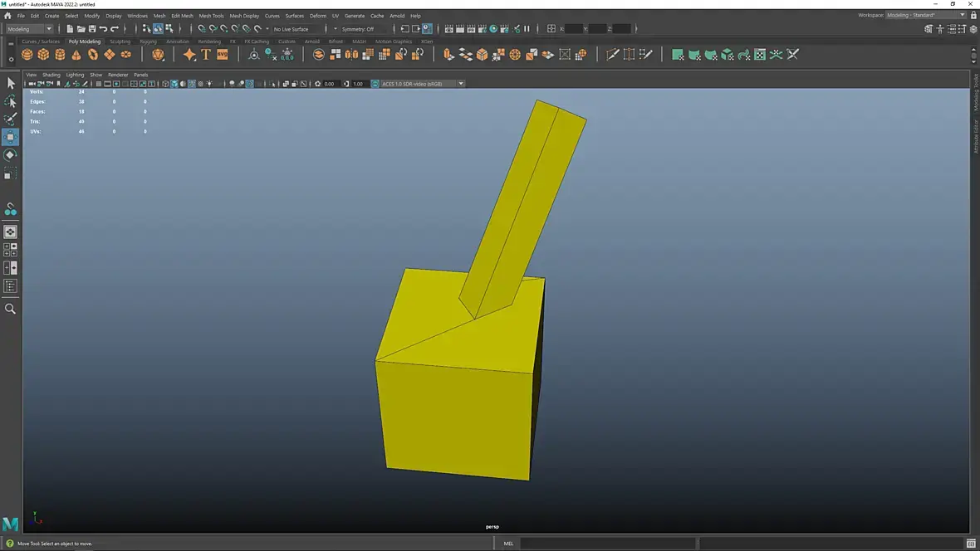Click the SVG import shelf icon
This screenshot has width=980, height=551.
[223, 55]
